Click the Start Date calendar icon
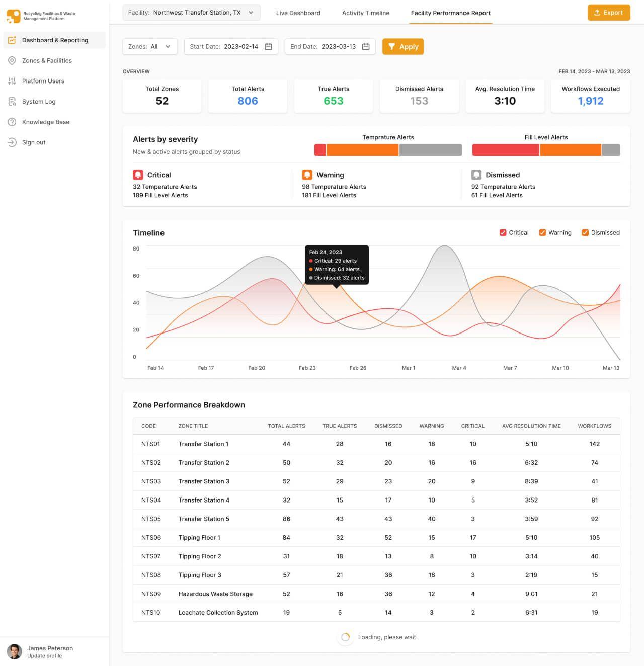Viewport: 644px width, 666px height. (x=268, y=47)
